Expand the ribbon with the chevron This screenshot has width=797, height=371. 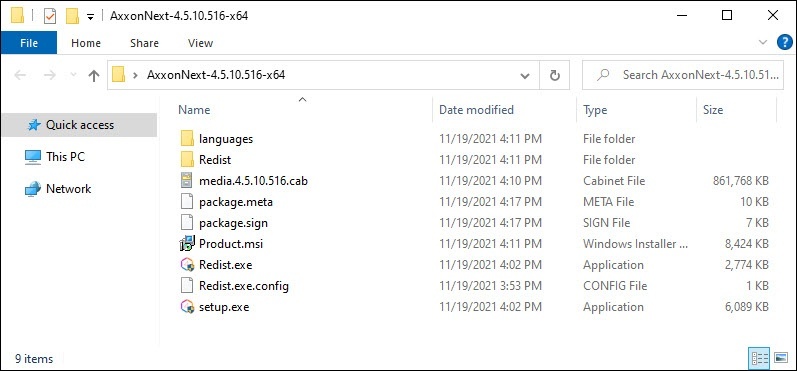point(762,43)
